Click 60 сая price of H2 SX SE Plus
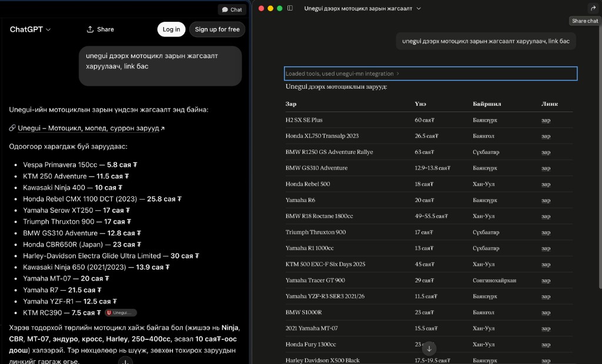Image resolution: width=602 pixels, height=364 pixels. point(424,120)
